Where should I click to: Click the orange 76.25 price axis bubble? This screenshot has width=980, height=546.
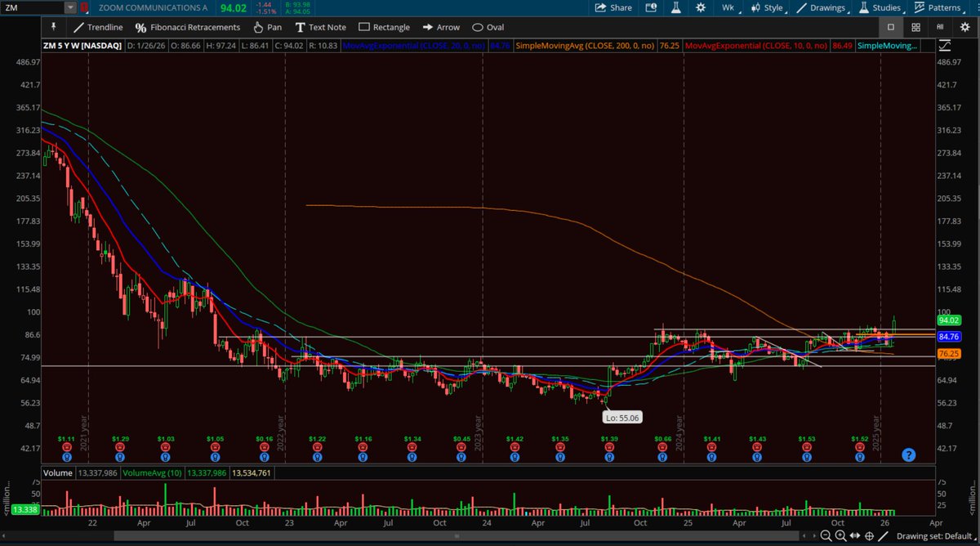pyautogui.click(x=948, y=353)
